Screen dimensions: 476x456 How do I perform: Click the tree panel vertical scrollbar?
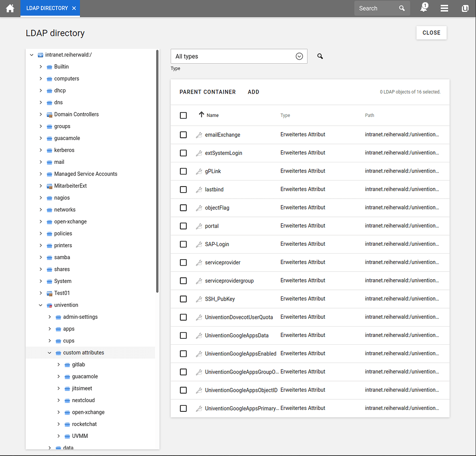click(x=157, y=171)
